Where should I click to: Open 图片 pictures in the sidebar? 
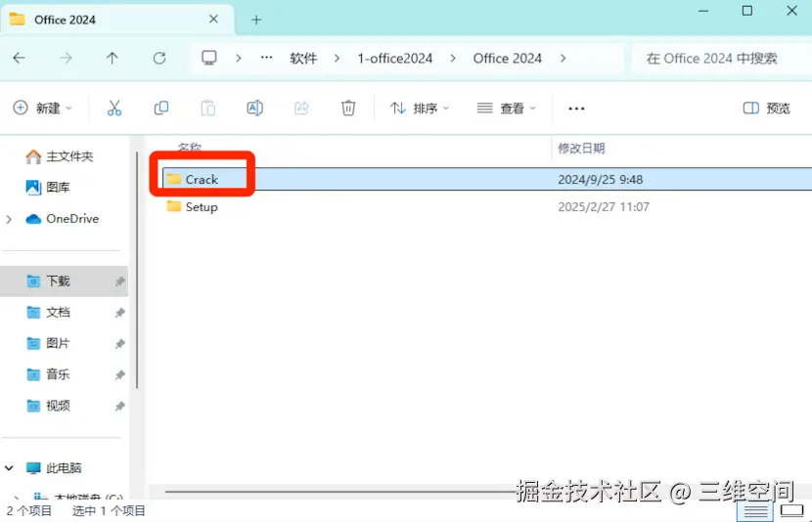(48, 343)
